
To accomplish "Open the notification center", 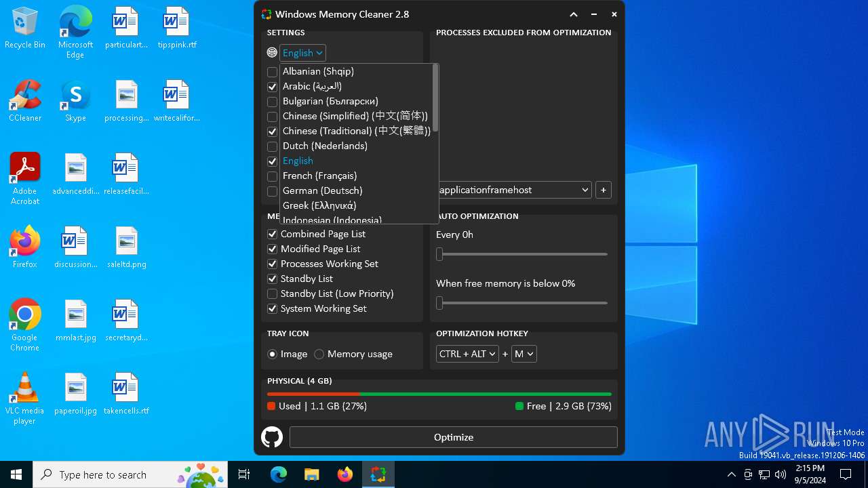I will click(x=846, y=474).
